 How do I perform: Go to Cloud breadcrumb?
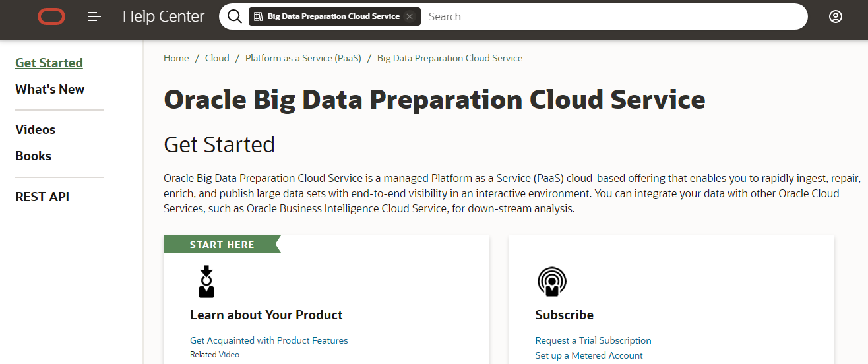[217, 58]
